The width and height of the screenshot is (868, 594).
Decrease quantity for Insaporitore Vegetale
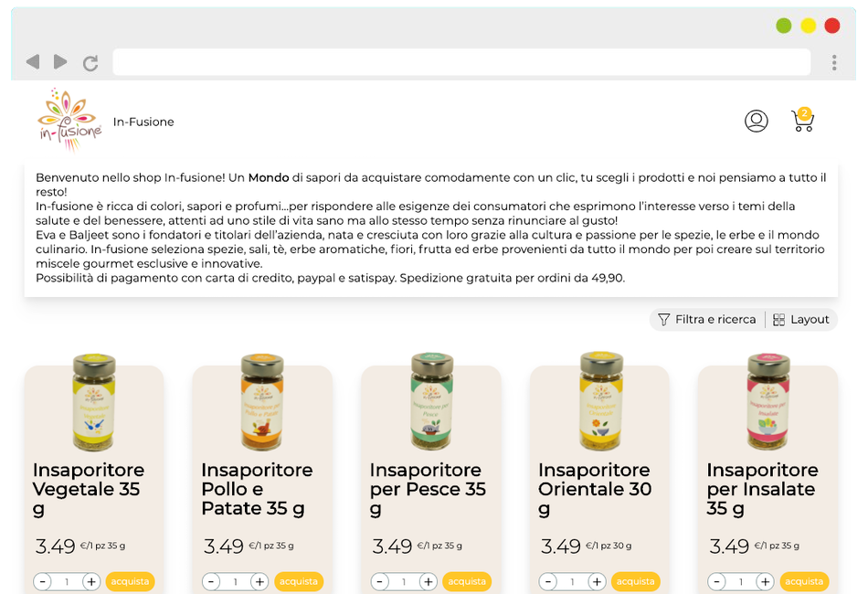point(43,582)
